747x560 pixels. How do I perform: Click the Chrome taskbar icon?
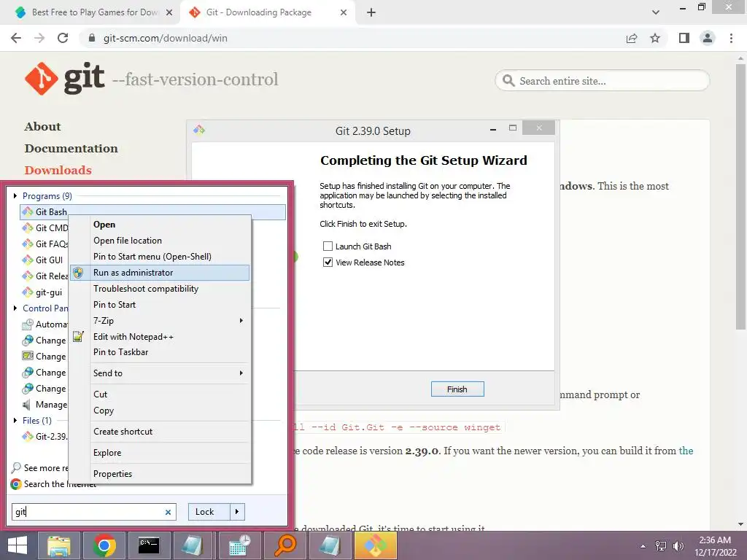104,545
